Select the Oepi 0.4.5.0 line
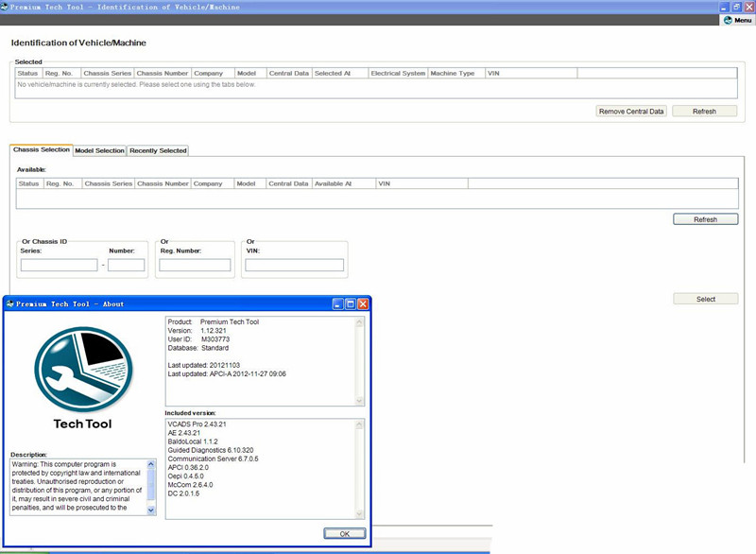The width and height of the screenshot is (756, 554). click(185, 476)
